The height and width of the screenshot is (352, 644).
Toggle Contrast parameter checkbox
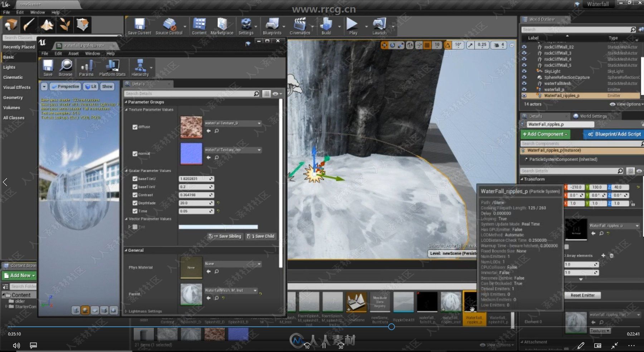[x=135, y=195]
